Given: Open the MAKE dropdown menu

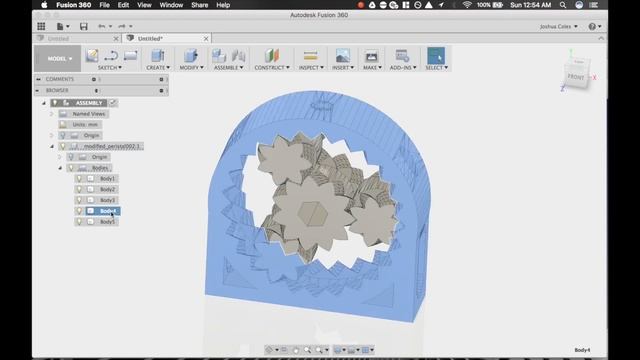Looking at the screenshot, I should [372, 67].
